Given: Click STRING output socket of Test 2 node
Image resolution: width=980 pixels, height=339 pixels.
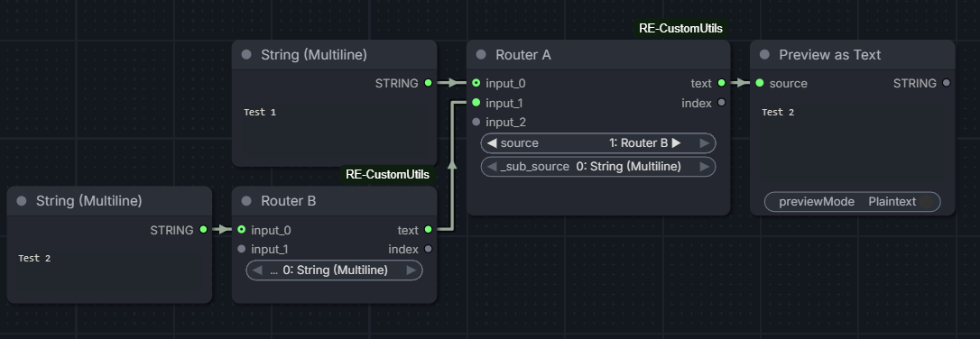Looking at the screenshot, I should [x=203, y=230].
